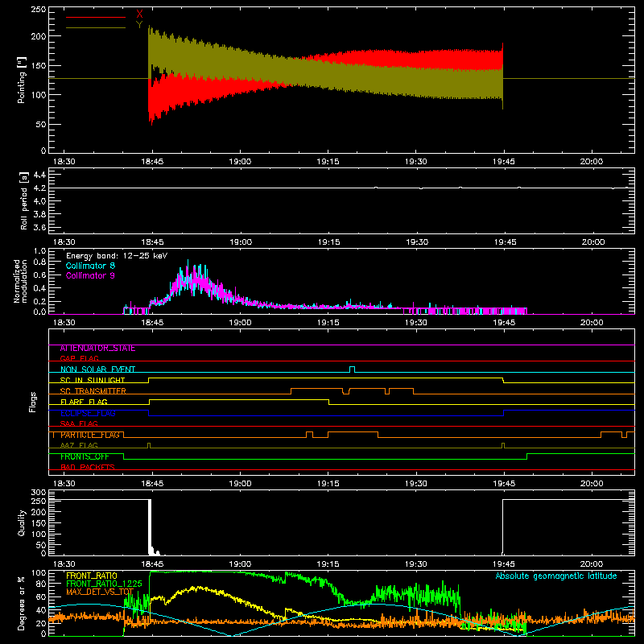Click the FLARE_FLAG flag label
The image size is (644, 644).
click(x=84, y=402)
